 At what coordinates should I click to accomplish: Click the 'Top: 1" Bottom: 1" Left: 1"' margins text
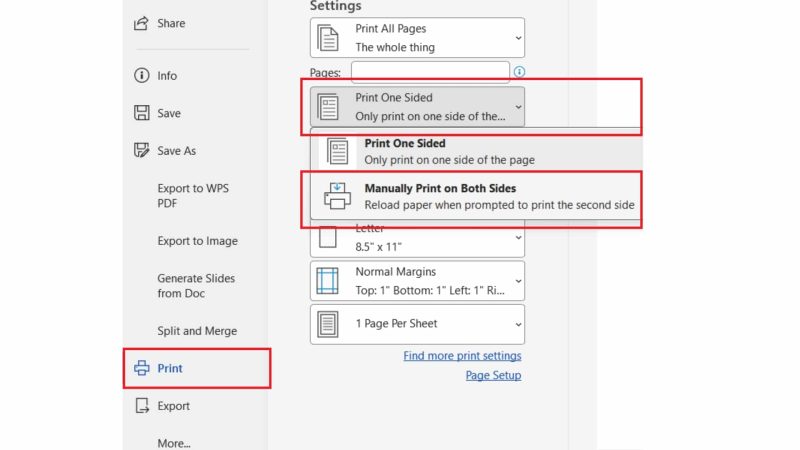point(430,290)
